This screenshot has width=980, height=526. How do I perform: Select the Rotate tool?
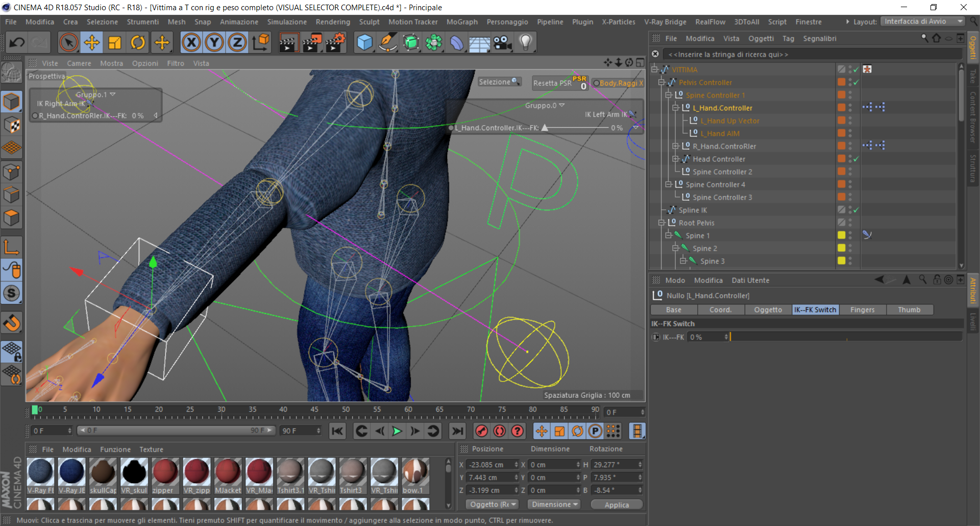click(138, 42)
